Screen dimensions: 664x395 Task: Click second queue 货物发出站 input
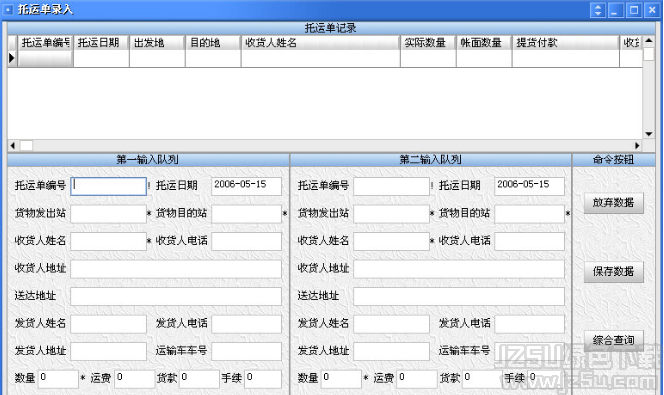[x=391, y=214]
